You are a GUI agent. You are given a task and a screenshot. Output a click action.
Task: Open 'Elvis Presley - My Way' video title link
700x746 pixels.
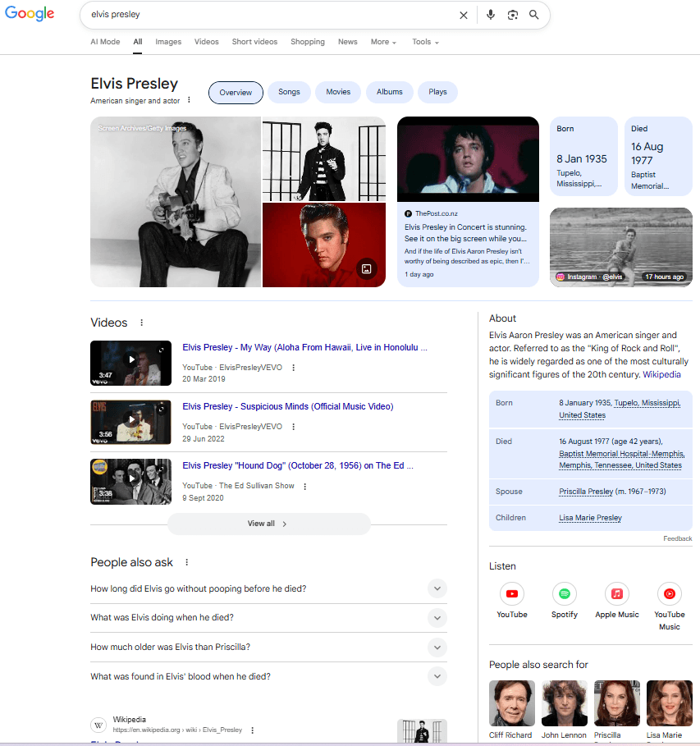[x=304, y=347]
